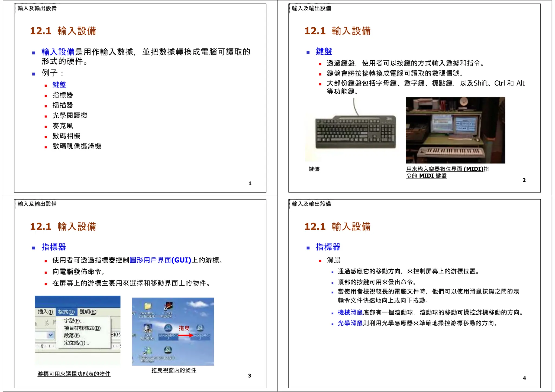Click the bottom-row Netscape desktop icon
The width and height of the screenshot is (555, 392).
(168, 350)
